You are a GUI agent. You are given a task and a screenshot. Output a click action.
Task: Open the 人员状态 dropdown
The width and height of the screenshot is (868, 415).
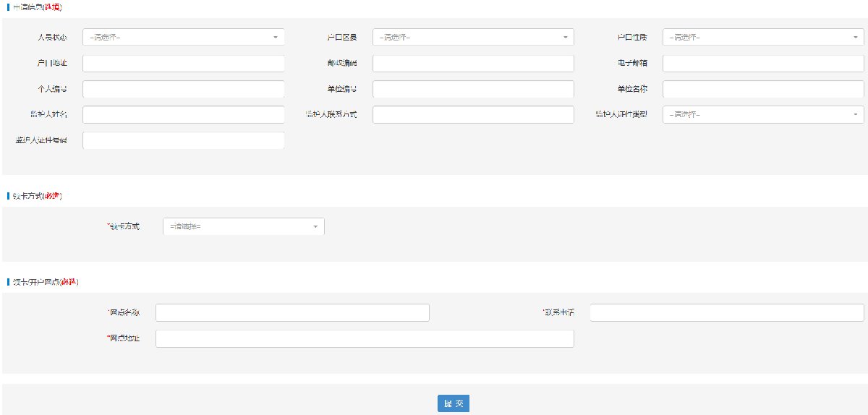tap(184, 37)
